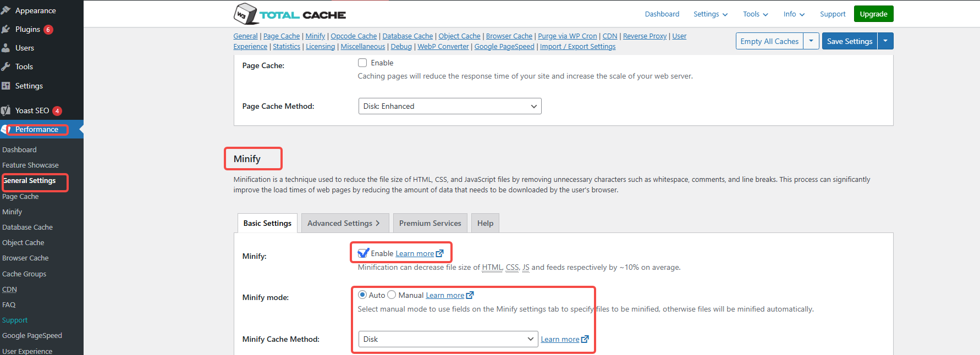Switch to the Premium Services tab
Image resolution: width=980 pixels, height=355 pixels.
pos(430,223)
